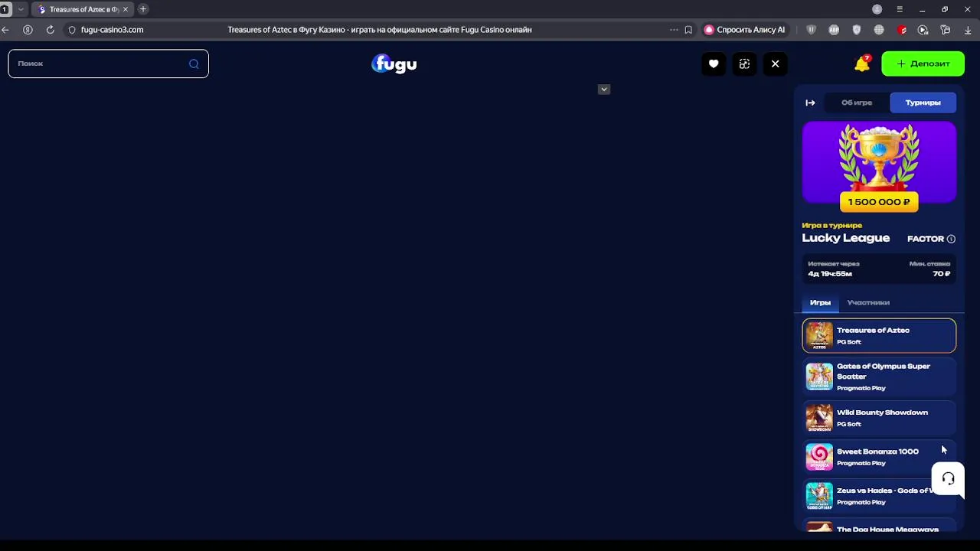Open browser downloads arrow icon
The height and width of the screenshot is (551, 980).
coord(969,30)
